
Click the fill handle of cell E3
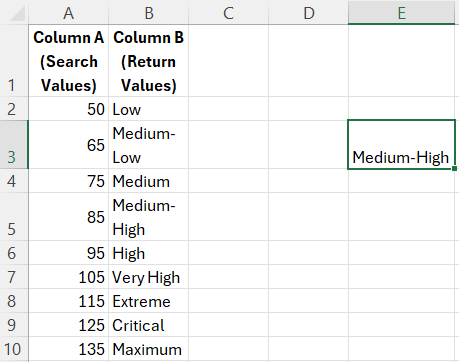(454, 168)
